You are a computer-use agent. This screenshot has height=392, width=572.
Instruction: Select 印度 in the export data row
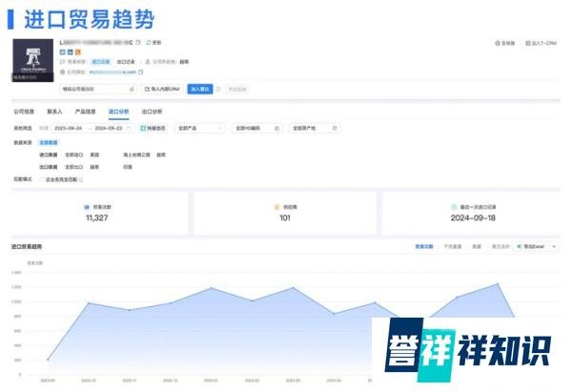coord(128,167)
